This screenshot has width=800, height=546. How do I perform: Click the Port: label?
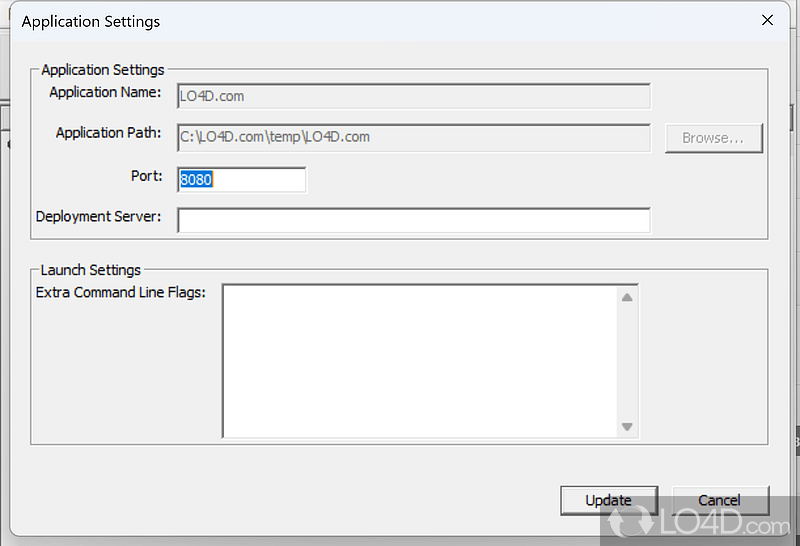click(x=147, y=176)
